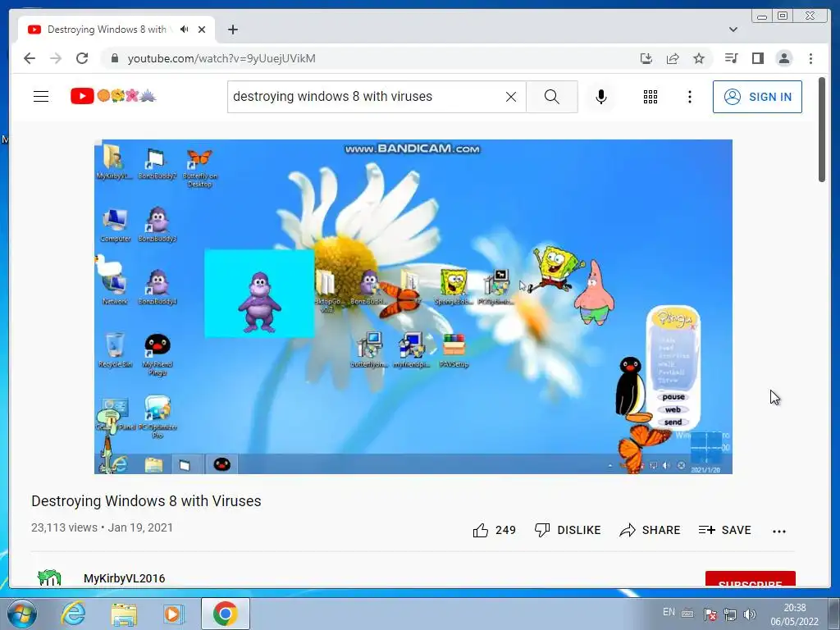Screen dimensions: 840x630
Task: Search with your voice microphone
Action: click(x=601, y=97)
